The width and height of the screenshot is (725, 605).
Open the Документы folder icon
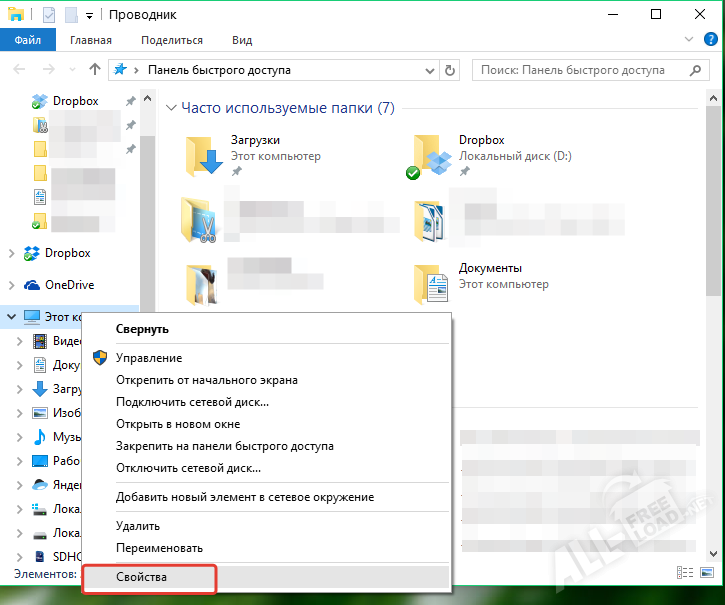tap(432, 283)
